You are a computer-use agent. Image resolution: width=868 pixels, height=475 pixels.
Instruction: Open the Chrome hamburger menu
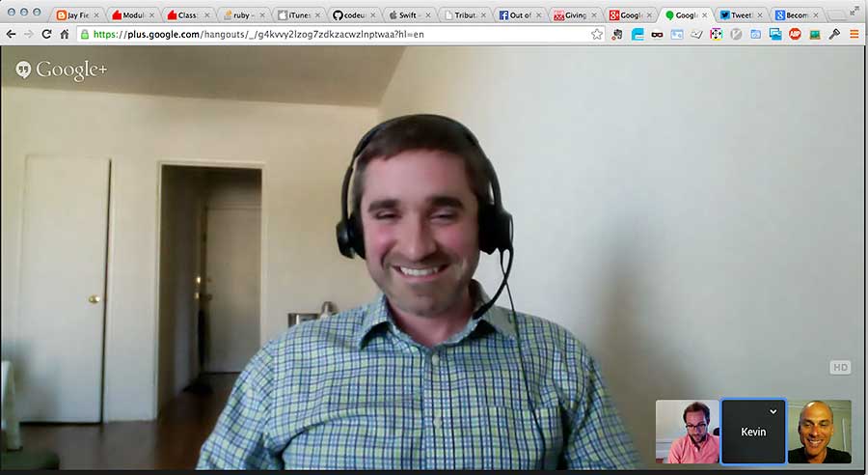pyautogui.click(x=854, y=34)
